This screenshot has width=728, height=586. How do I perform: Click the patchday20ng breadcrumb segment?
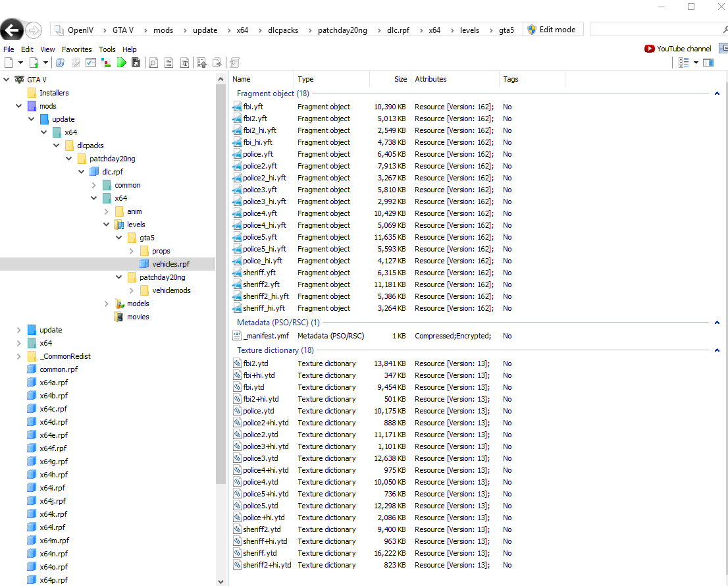coord(342,30)
